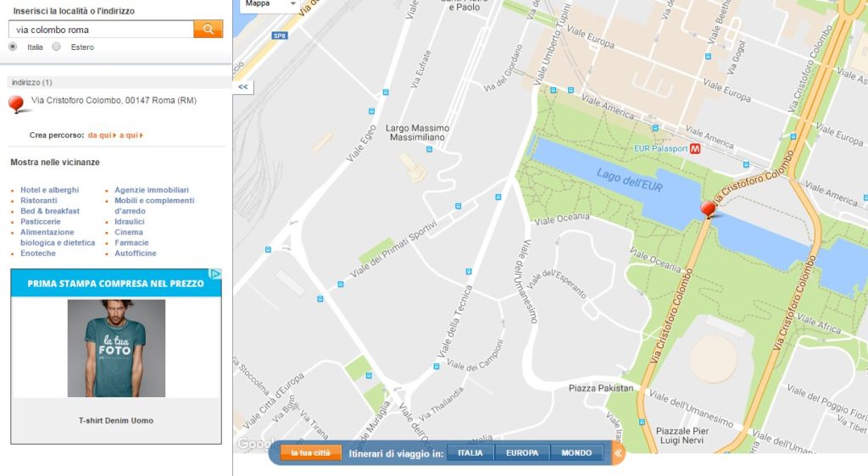Image resolution: width=868 pixels, height=476 pixels.
Task: Open the AdChoices icon on the ad
Action: pos(214,274)
